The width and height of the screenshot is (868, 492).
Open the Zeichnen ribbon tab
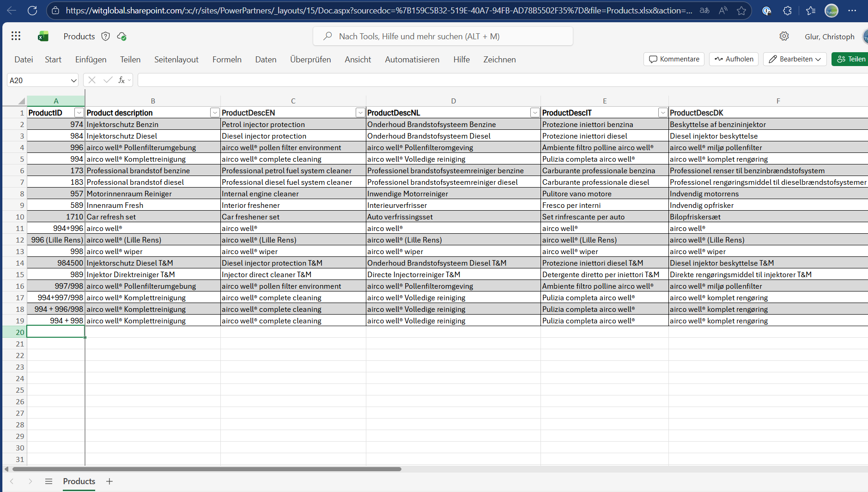click(x=499, y=59)
